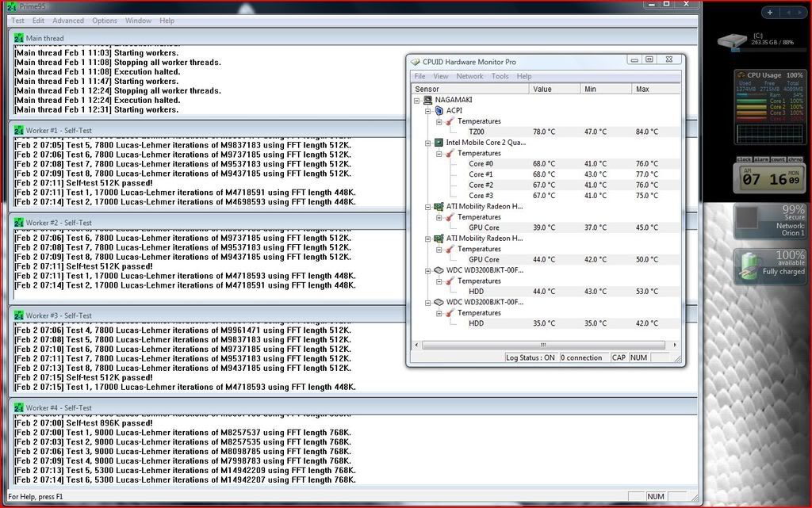Click the hard drive icon of the WDC entry above 35.0 °C HDD
Viewport: 812px width, 508px height.
pyautogui.click(x=439, y=302)
